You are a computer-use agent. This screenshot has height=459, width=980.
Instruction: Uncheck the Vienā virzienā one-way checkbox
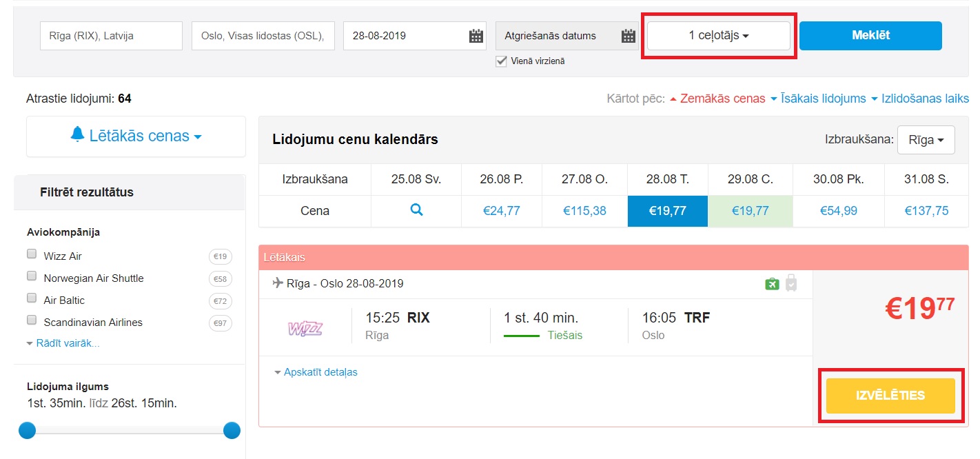pos(502,61)
